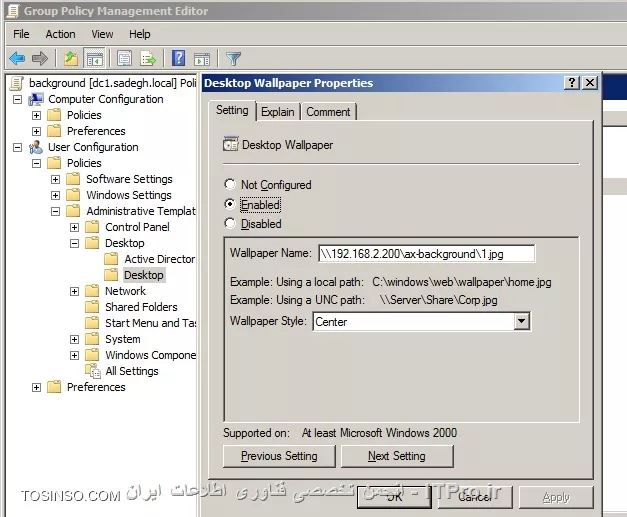
Task: Click the Filter funnel toolbar icon
Action: click(234, 59)
